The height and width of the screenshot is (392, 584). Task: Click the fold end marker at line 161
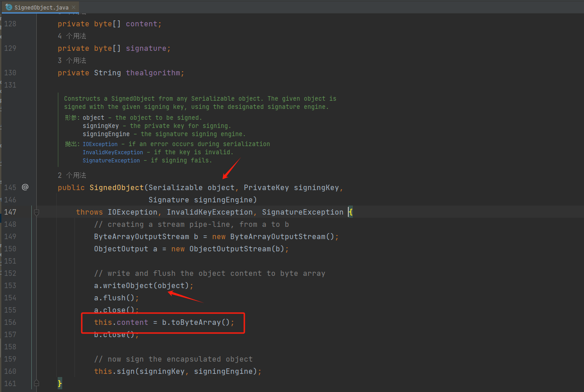click(37, 383)
